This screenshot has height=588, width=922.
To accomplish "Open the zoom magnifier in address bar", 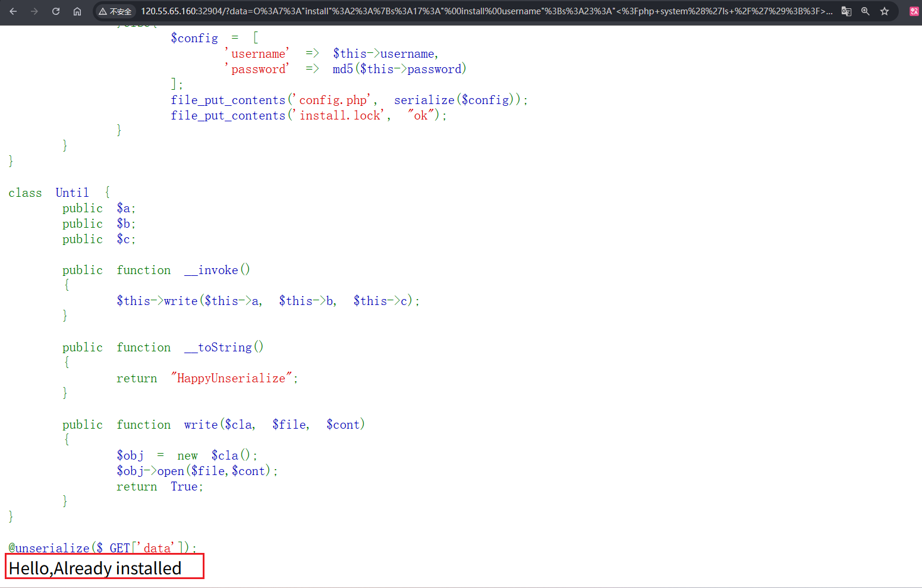I will [866, 11].
